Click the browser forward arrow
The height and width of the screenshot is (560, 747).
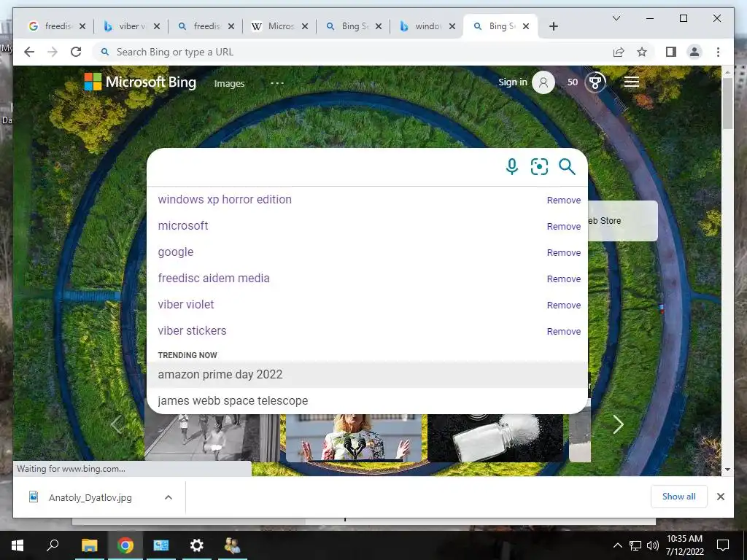(x=53, y=52)
